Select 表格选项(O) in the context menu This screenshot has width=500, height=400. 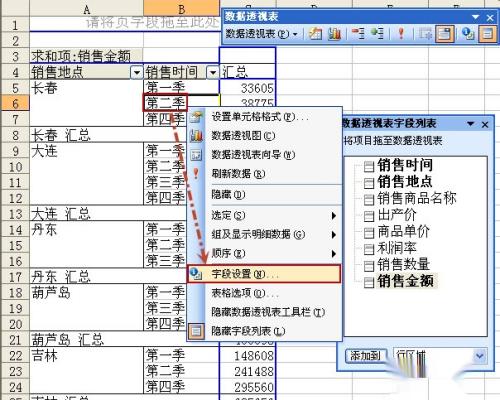coord(265,293)
